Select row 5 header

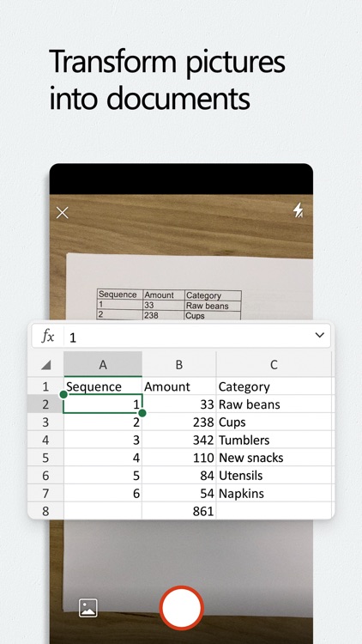(45, 458)
